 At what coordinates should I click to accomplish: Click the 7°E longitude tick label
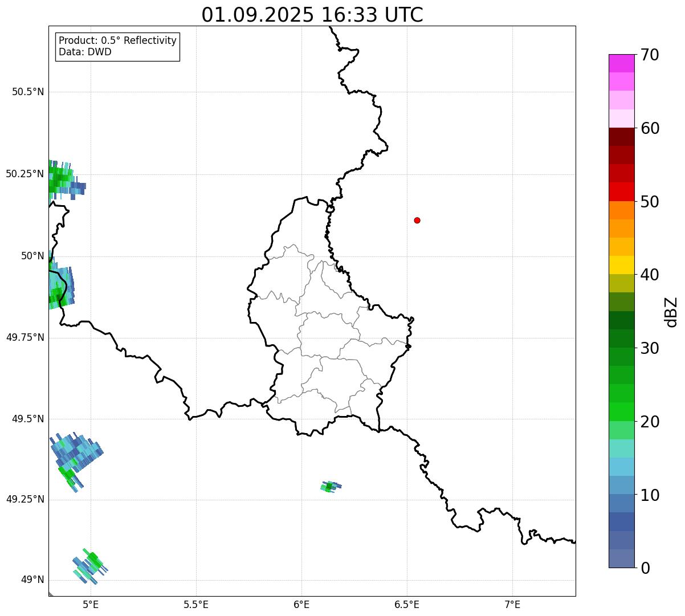point(512,604)
